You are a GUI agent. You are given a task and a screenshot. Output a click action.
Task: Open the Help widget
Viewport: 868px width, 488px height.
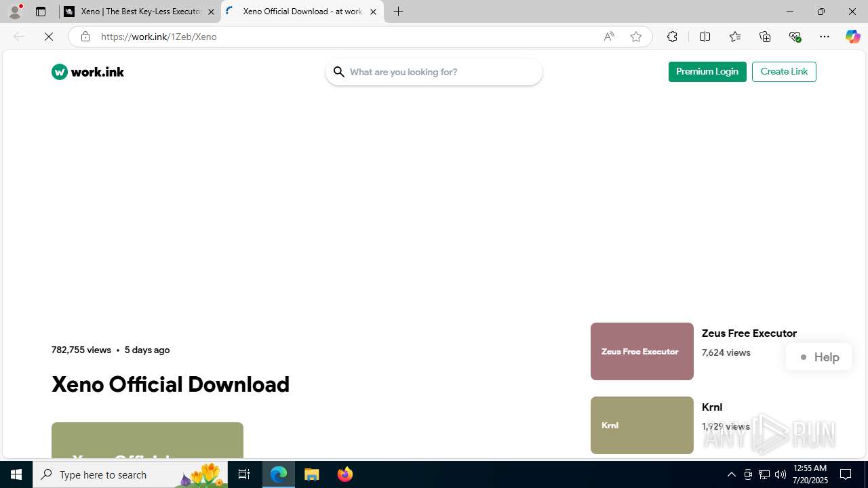click(819, 357)
